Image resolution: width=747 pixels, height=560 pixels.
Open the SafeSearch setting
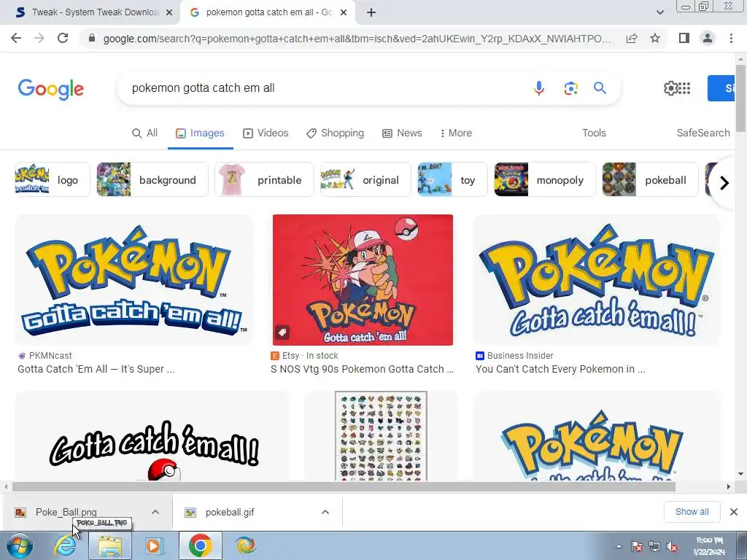pyautogui.click(x=703, y=133)
